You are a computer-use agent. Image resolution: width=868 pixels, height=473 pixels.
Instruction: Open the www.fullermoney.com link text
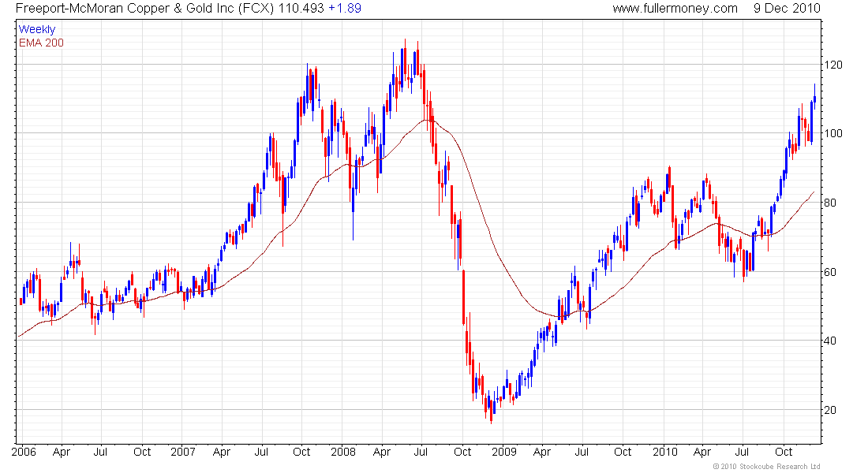675,9
